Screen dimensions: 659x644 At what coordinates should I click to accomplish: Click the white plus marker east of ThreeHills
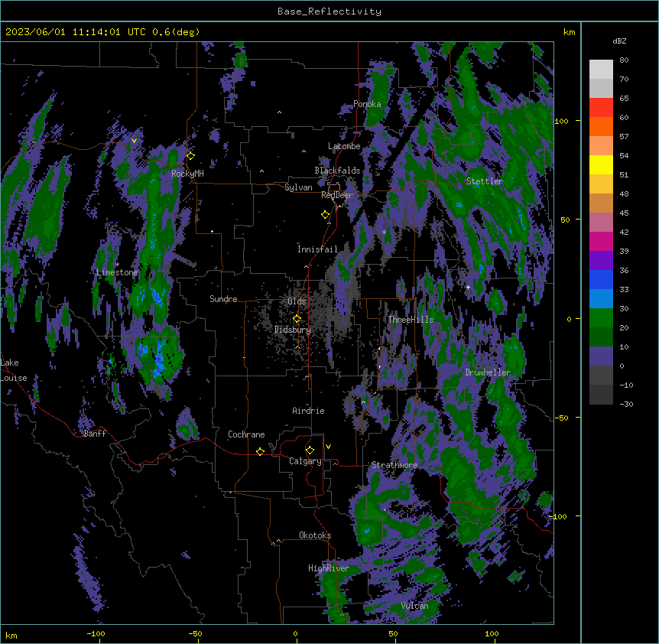pos(468,287)
